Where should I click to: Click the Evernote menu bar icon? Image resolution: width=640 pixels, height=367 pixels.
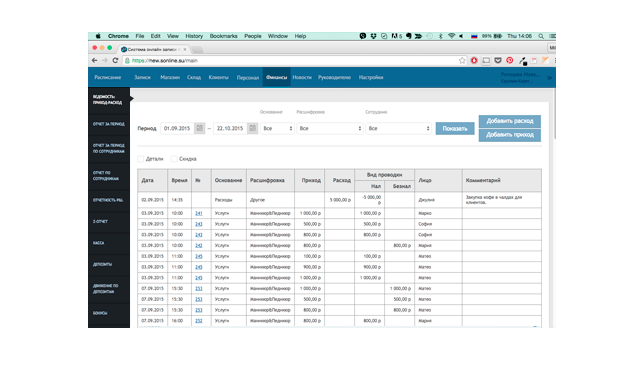409,36
